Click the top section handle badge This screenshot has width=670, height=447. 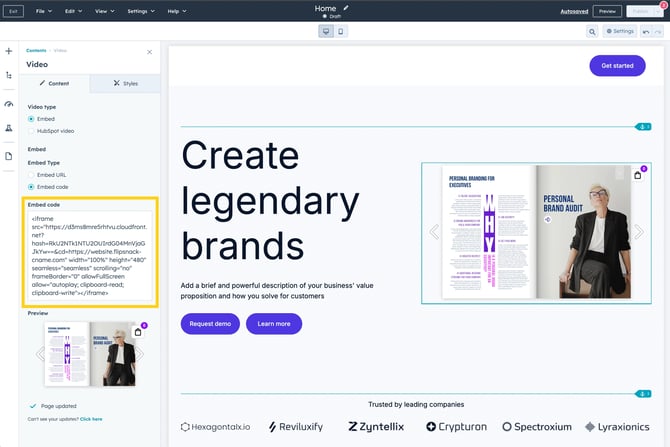pyautogui.click(x=643, y=126)
